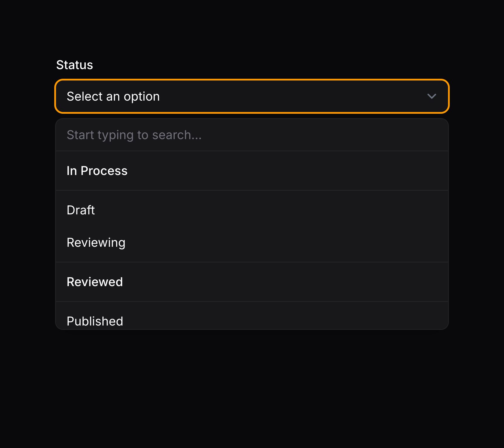Click the Select an option placeholder text
This screenshot has height=448, width=504.
pyautogui.click(x=113, y=96)
